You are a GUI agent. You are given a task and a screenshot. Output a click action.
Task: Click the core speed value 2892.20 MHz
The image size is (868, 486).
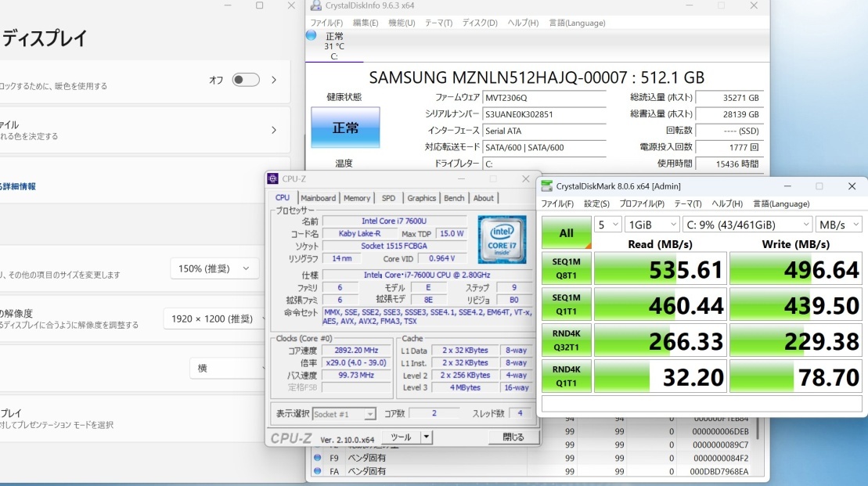356,351
